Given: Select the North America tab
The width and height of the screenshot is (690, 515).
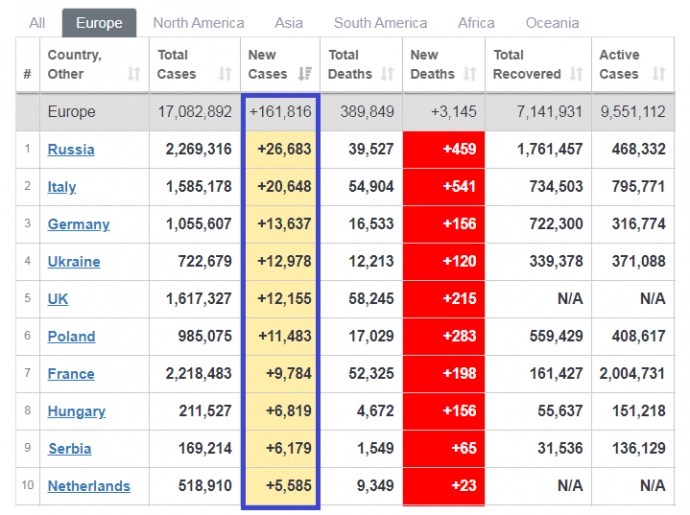Looking at the screenshot, I should 198,23.
